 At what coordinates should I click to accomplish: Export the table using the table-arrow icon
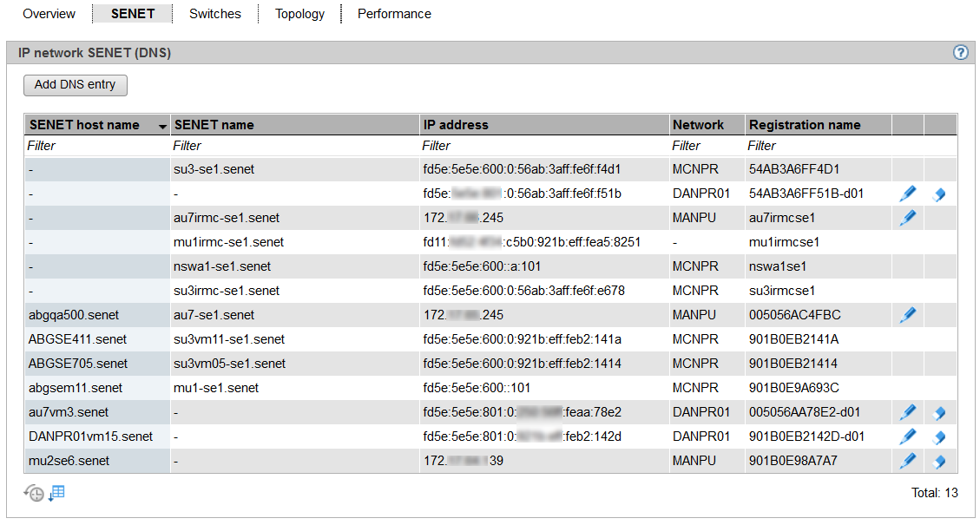57,493
